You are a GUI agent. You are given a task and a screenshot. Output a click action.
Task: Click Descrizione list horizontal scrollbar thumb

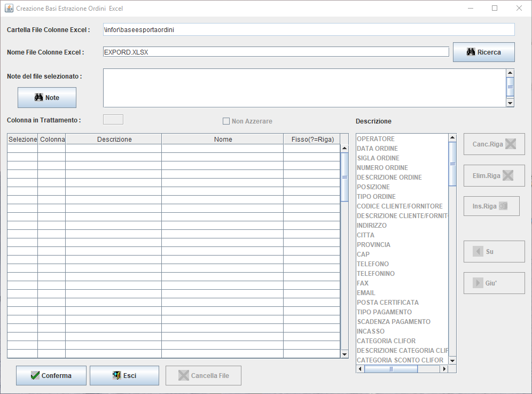click(391, 369)
